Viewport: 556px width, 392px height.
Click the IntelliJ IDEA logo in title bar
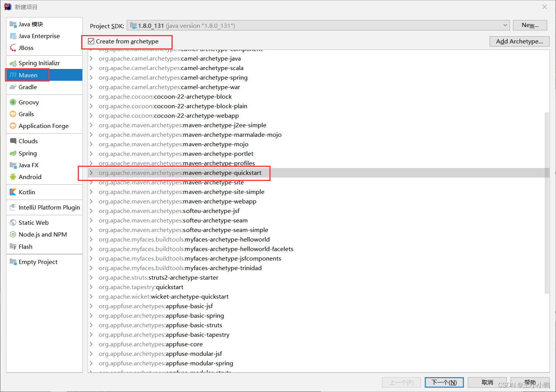coord(8,7)
